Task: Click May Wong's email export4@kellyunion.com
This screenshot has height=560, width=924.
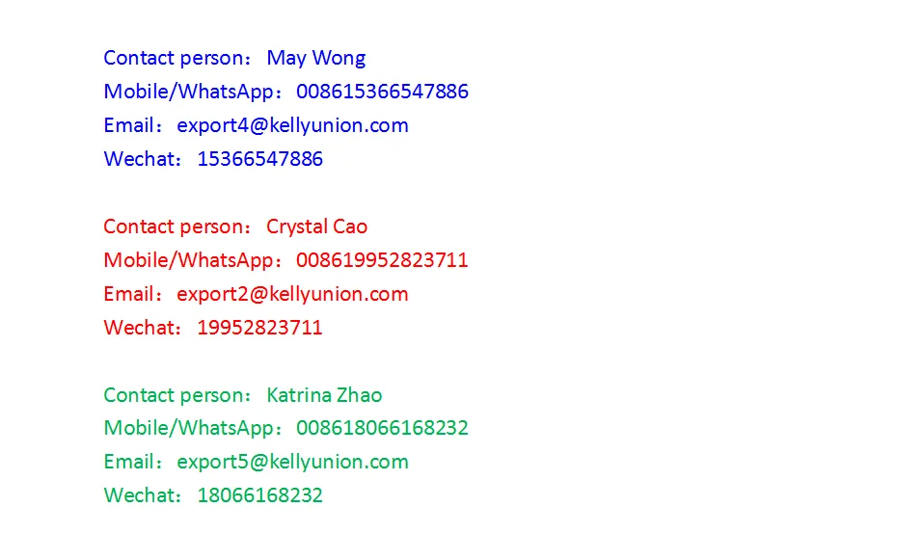Action: (292, 125)
